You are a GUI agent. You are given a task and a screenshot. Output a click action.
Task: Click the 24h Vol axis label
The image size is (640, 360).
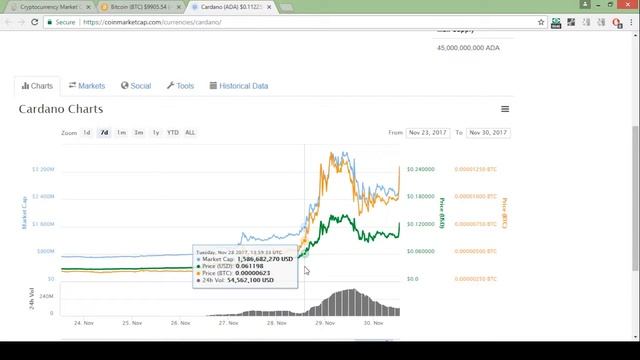point(32,299)
